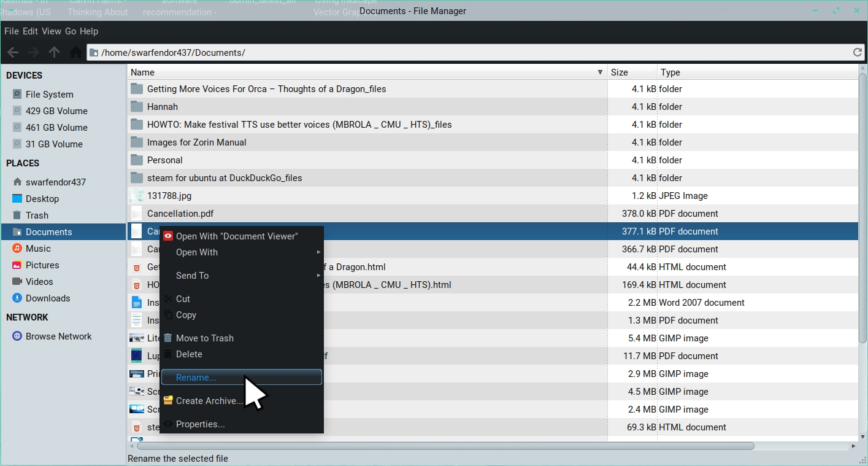Open Trash in the Places sidebar
This screenshot has width=868, height=466.
point(37,216)
